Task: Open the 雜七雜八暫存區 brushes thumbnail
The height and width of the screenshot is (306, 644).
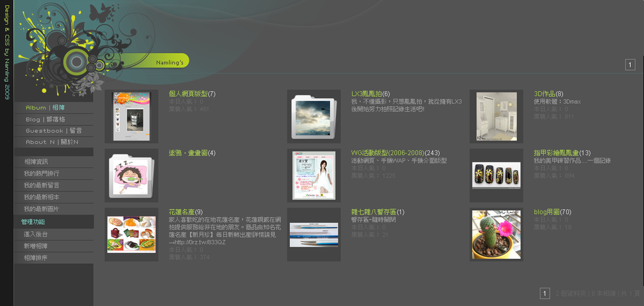Action: (x=314, y=234)
